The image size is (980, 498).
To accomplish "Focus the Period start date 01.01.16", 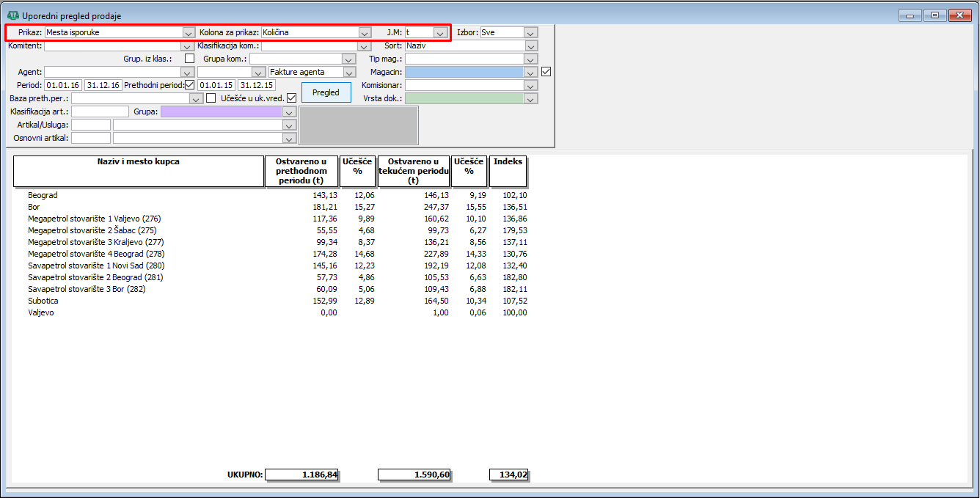I will tap(62, 85).
